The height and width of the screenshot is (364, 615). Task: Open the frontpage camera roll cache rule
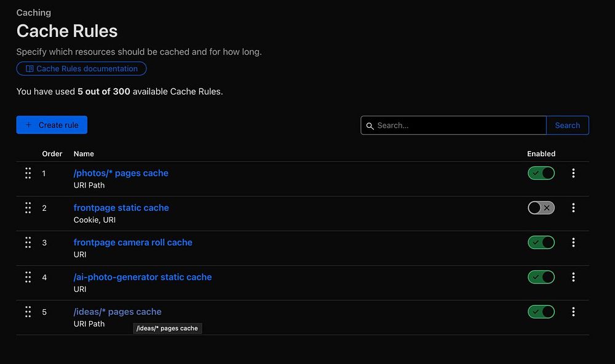pos(133,242)
